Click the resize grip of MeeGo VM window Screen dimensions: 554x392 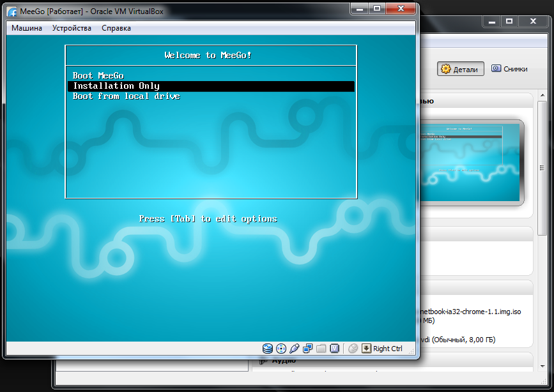(x=412, y=351)
